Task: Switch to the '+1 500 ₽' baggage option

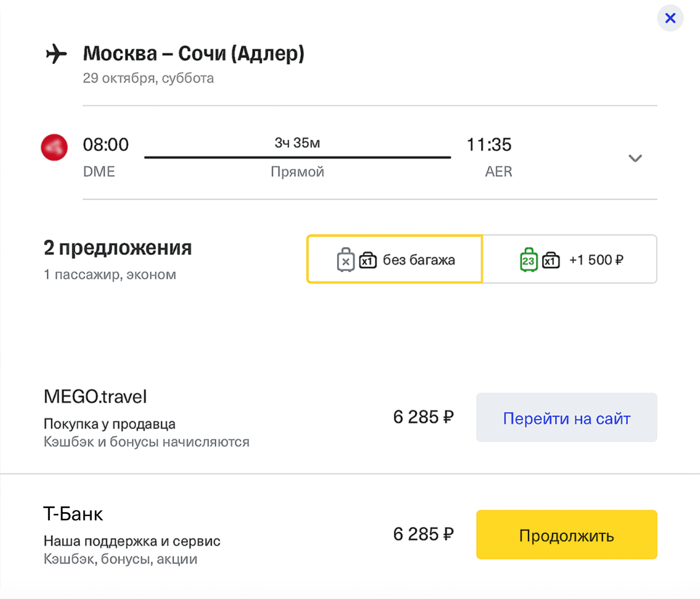Action: coord(596,260)
